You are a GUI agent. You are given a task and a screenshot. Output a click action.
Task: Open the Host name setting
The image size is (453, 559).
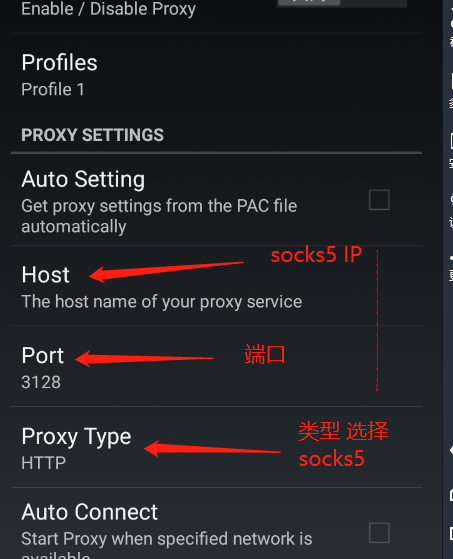[x=216, y=286]
